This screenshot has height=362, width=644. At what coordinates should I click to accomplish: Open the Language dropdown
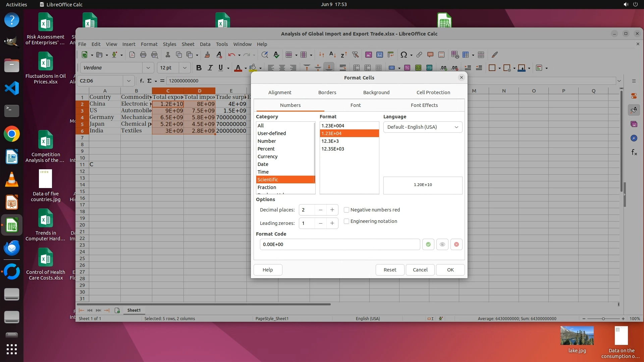pos(423,127)
